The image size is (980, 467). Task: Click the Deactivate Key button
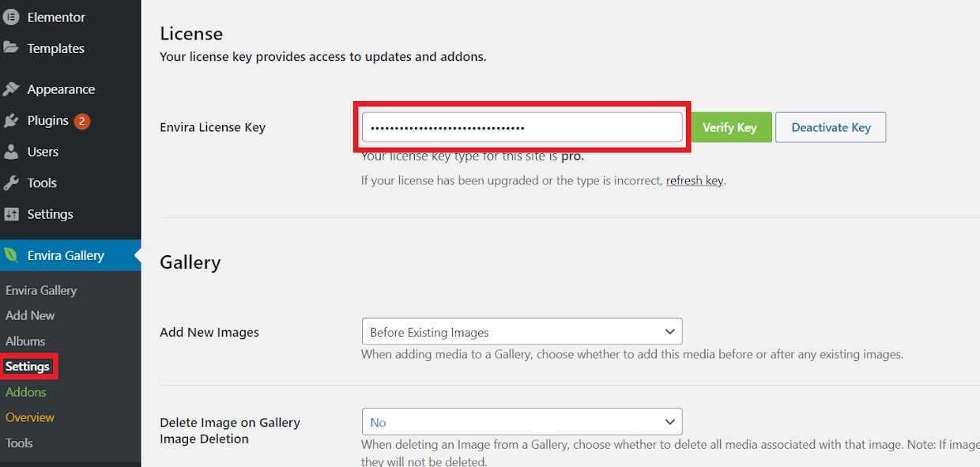(x=830, y=126)
